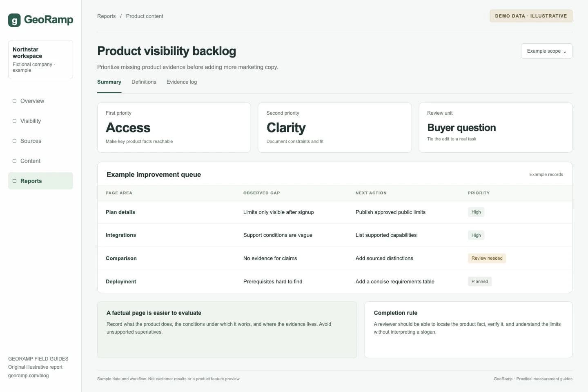Click the High badge for Integrations
The image size is (588, 392).
pos(476,235)
